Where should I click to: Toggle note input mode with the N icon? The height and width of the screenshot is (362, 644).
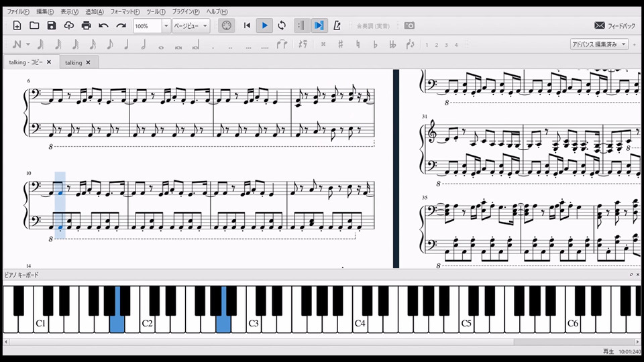[17, 44]
